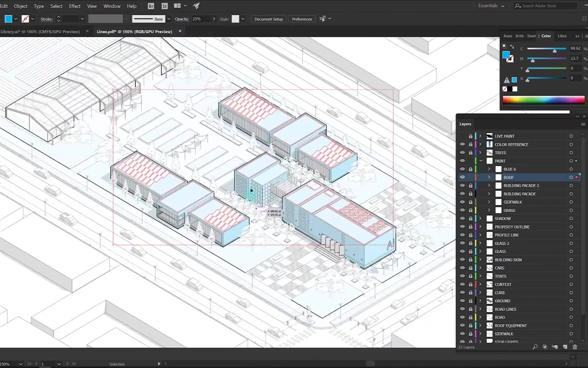
Task: Click the lock icon on TREES layer
Action: (471, 153)
